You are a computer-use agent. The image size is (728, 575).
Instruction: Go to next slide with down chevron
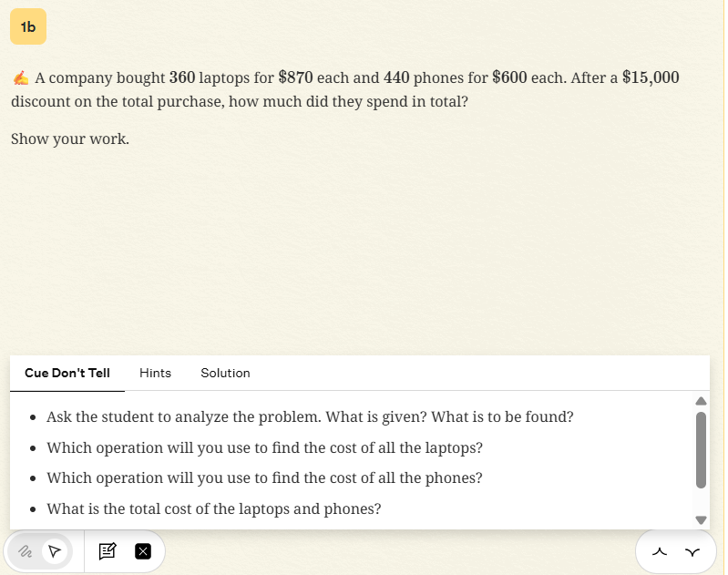pyautogui.click(x=692, y=552)
